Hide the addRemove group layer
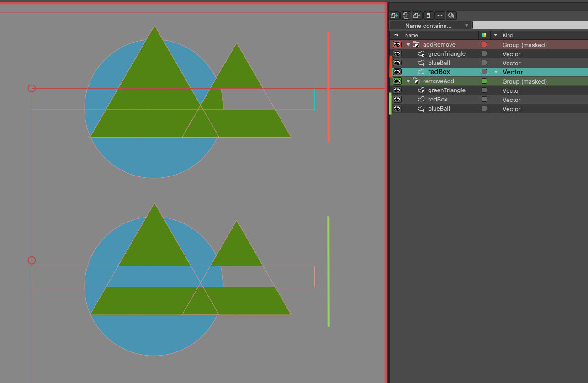Image resolution: width=588 pixels, height=383 pixels. click(397, 45)
